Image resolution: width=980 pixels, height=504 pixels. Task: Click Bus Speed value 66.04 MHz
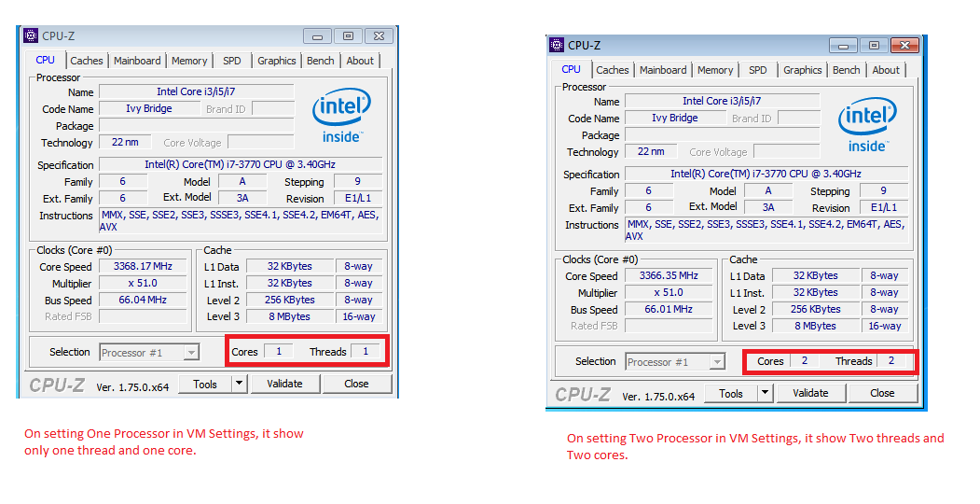pos(143,301)
